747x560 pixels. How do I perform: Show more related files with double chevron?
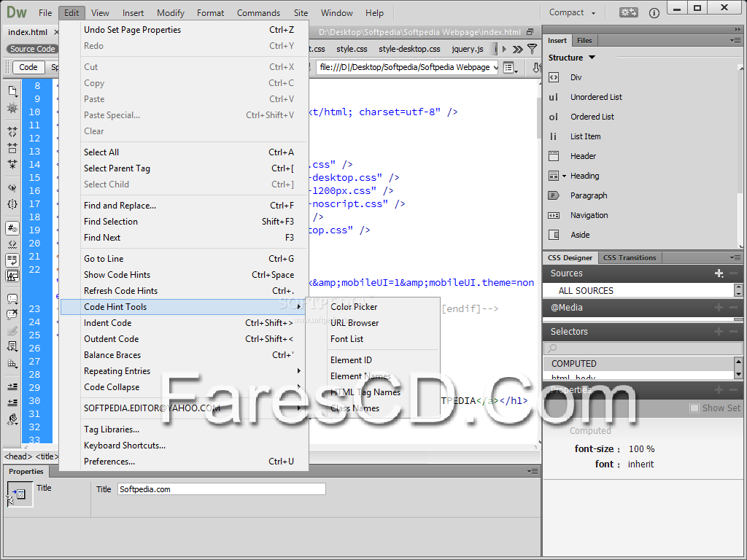coord(518,49)
